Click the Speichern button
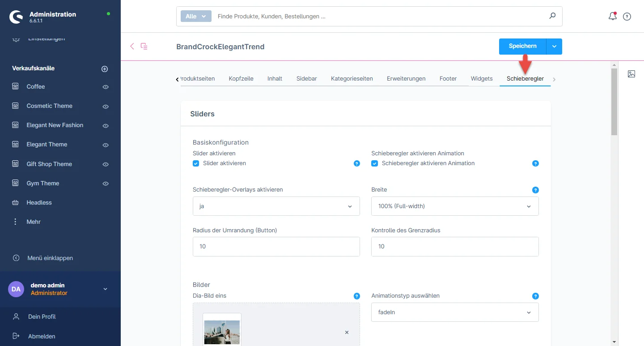The width and height of the screenshot is (644, 346). click(522, 46)
